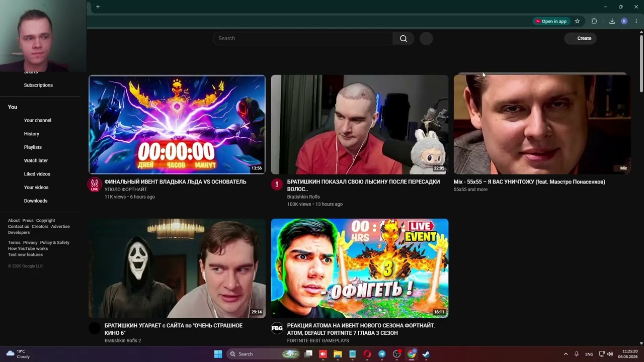Click the УПОЛО ФОРТНАЙТ live channel avatar
This screenshot has width=644, height=362.
coord(95,185)
